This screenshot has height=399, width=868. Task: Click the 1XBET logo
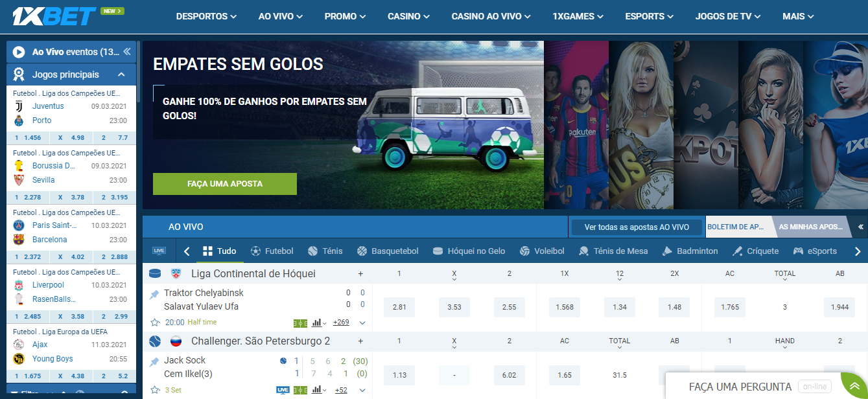tap(54, 16)
